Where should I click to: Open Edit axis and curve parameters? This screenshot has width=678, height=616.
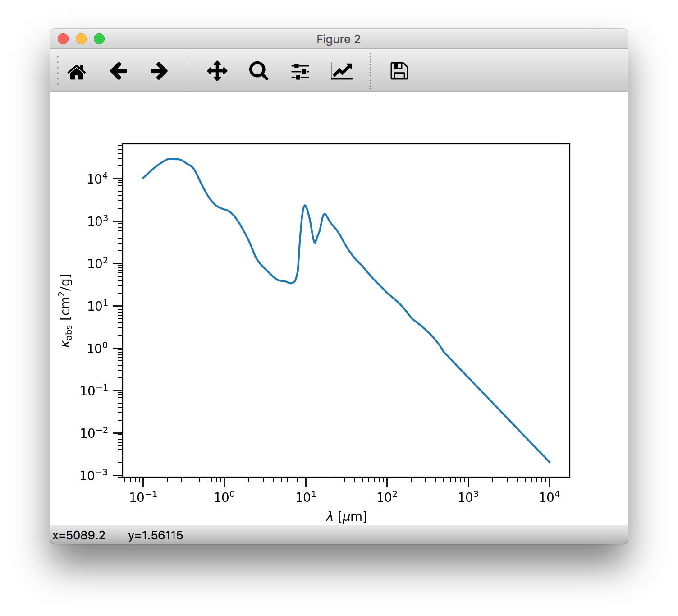[x=342, y=71]
